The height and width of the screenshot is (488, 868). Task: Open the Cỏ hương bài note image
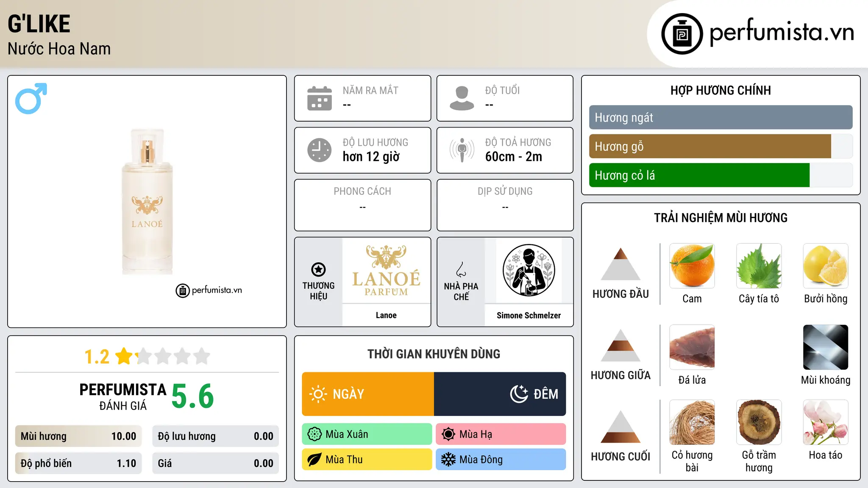[x=692, y=422]
